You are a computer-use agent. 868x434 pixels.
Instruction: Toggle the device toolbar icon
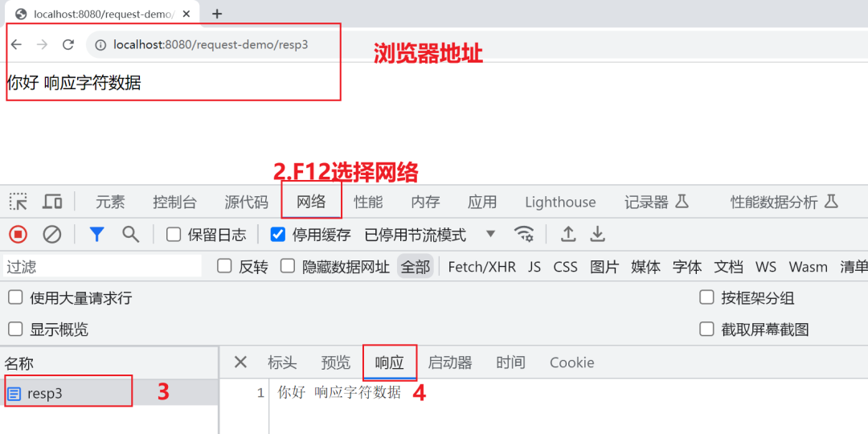(x=52, y=202)
